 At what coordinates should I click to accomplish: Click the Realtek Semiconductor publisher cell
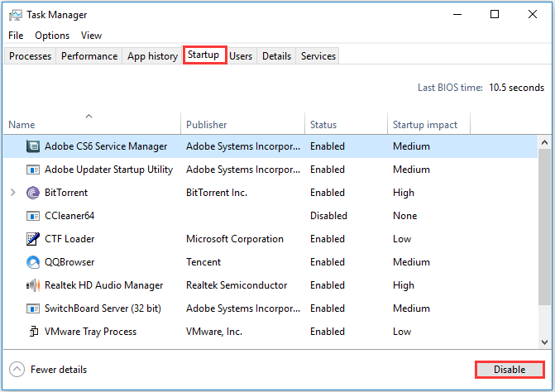237,285
